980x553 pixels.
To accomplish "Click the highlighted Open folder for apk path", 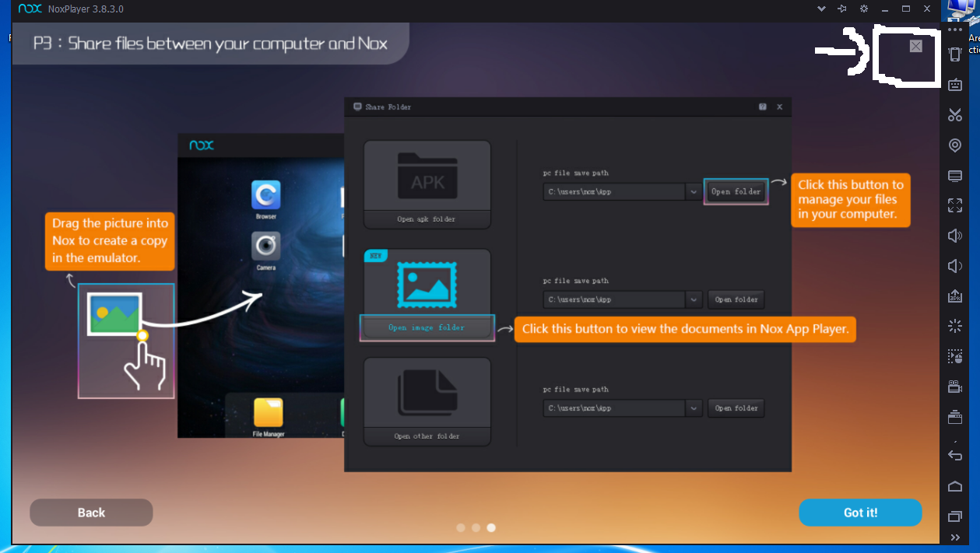I will pyautogui.click(x=736, y=191).
